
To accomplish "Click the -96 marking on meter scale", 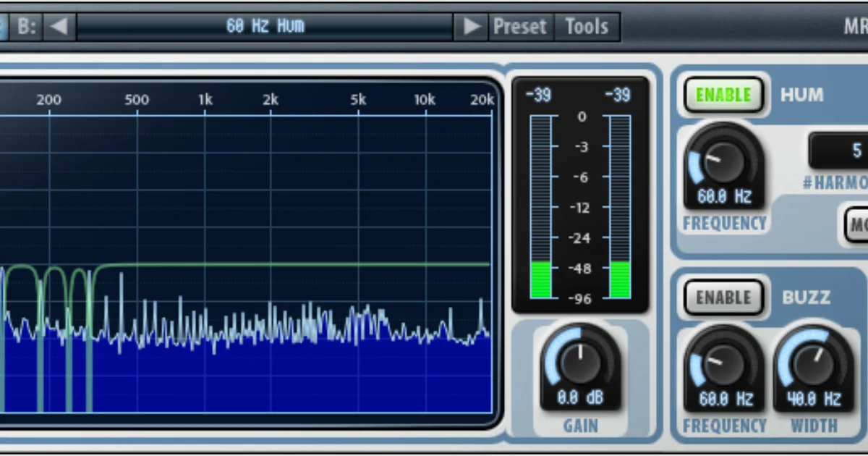I will point(582,299).
